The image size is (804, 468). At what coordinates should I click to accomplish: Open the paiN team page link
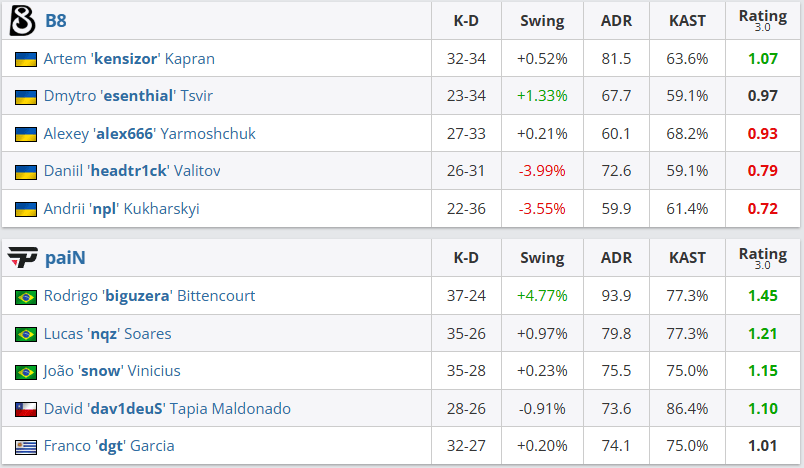(65, 258)
